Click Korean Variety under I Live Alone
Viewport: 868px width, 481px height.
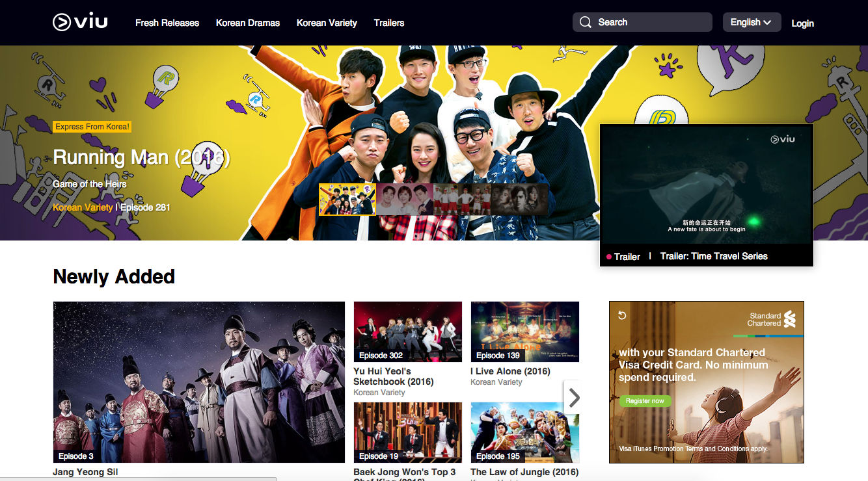496,382
